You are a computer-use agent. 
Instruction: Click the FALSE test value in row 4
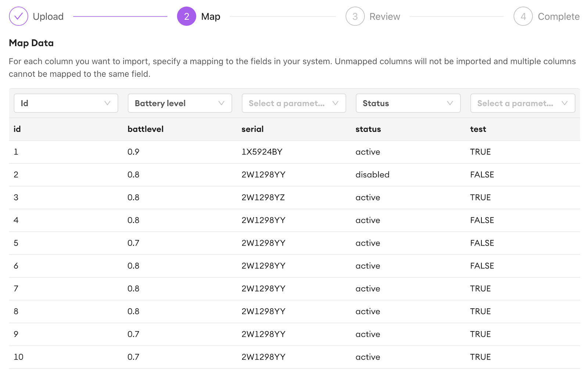pos(482,220)
